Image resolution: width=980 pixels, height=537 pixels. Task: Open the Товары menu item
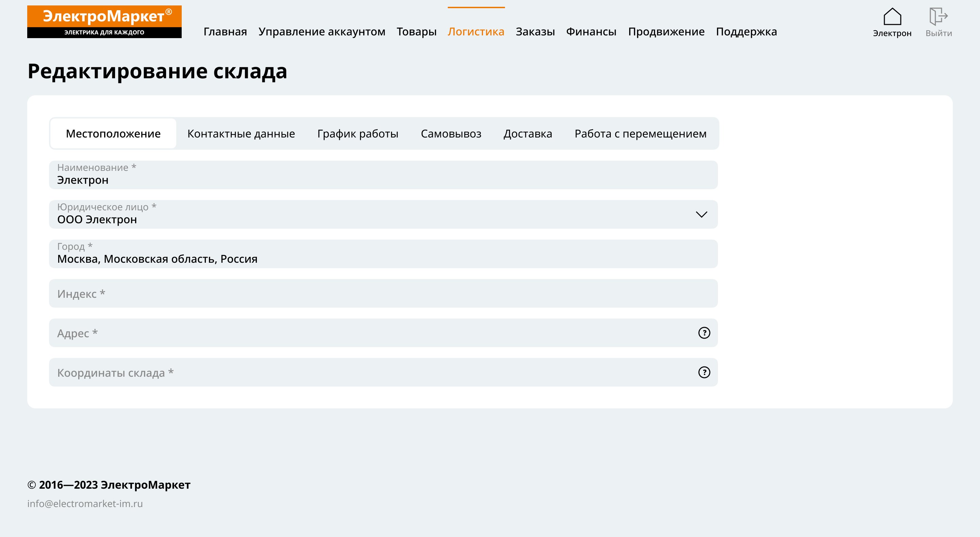(x=416, y=32)
